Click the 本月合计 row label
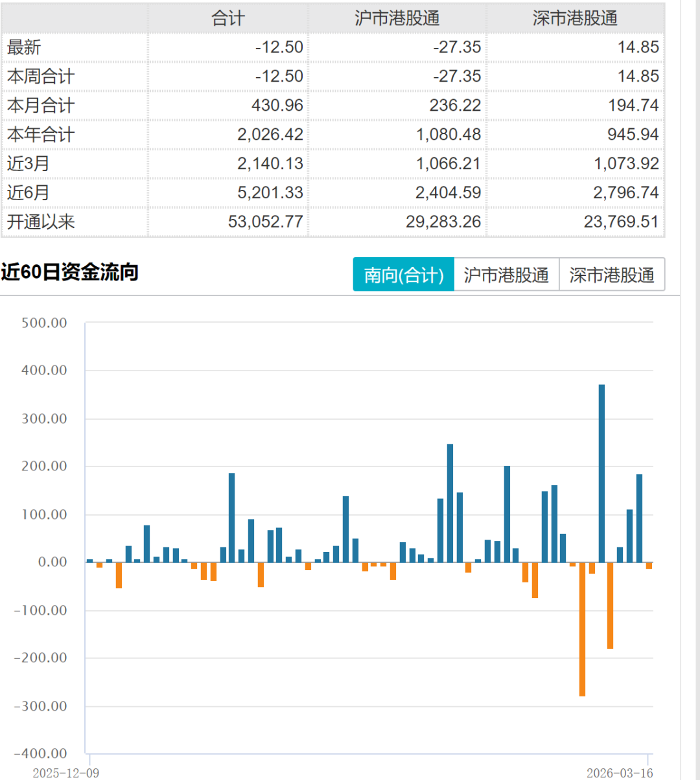The image size is (700, 780). pyautogui.click(x=41, y=106)
